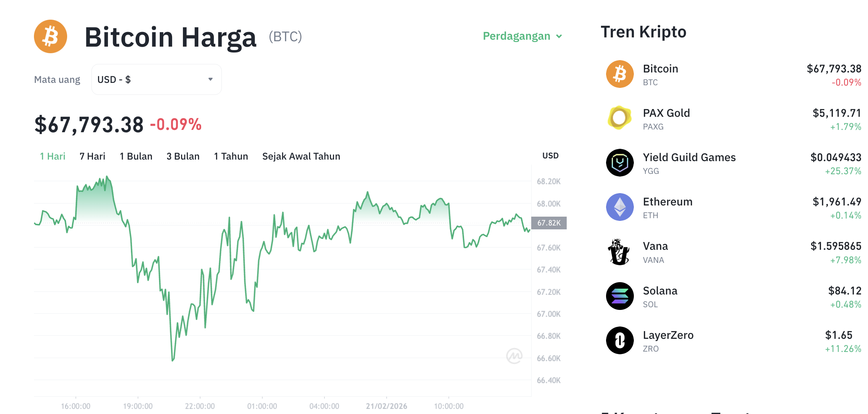Open Solana via its logo icon
Image resolution: width=868 pixels, height=414 pixels.
[620, 296]
